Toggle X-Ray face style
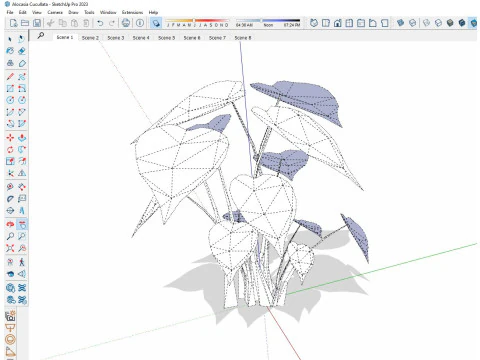Viewport: 480px width, 360px height. click(400, 23)
